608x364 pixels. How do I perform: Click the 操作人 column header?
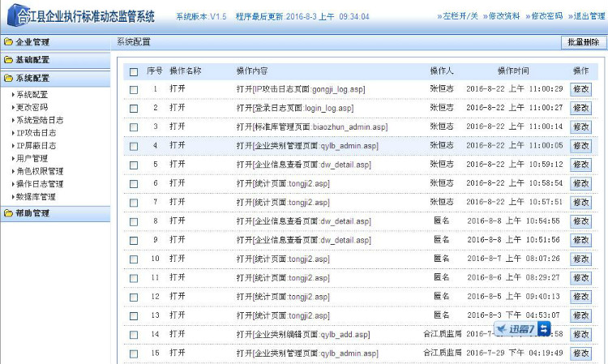pyautogui.click(x=442, y=71)
